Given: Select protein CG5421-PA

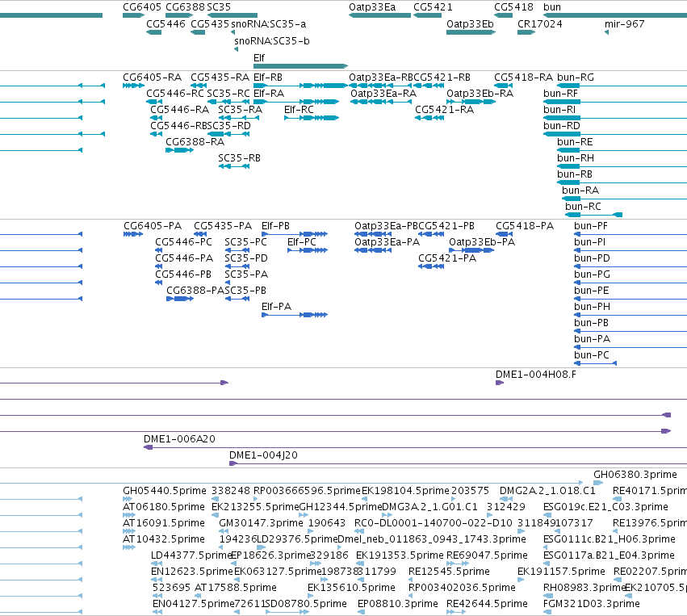Looking at the screenshot, I should 431,266.
